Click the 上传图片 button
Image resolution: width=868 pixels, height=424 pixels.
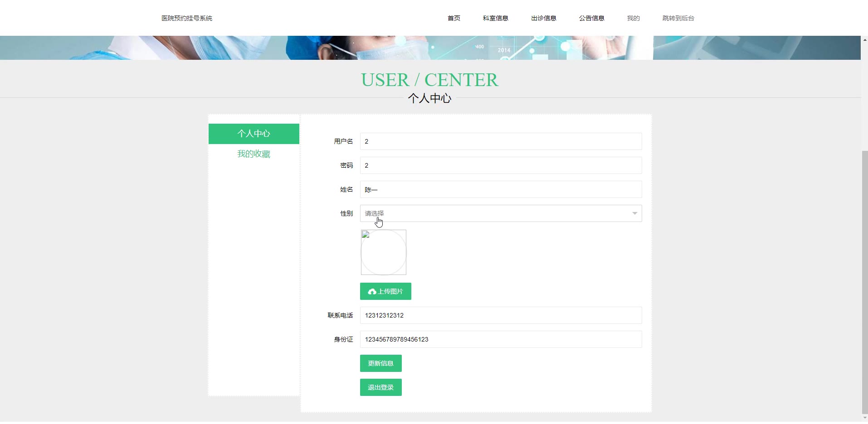(x=385, y=291)
